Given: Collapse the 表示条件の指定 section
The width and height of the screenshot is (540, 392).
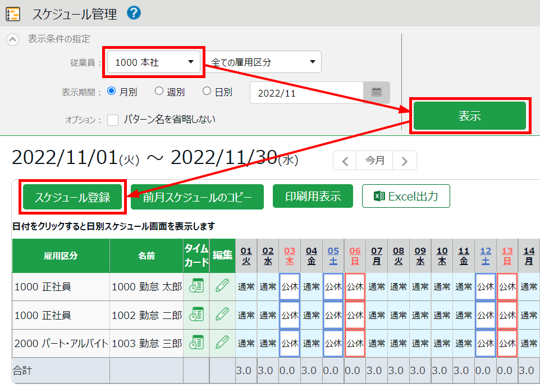Looking at the screenshot, I should click(13, 39).
